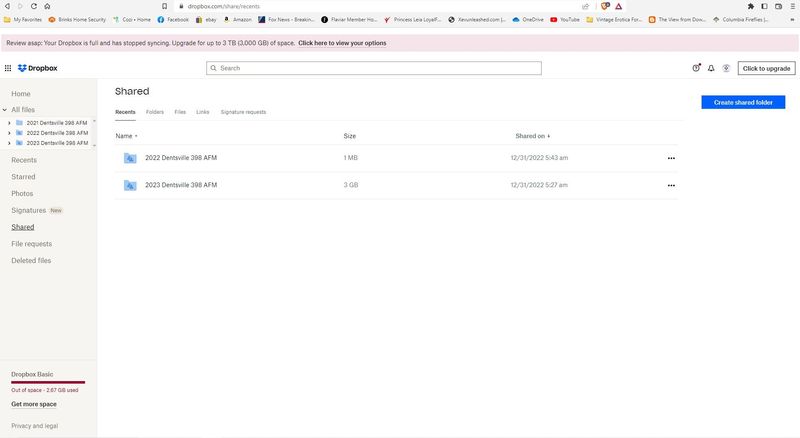
Task: Open the Amazon bookmark
Action: tap(238, 19)
